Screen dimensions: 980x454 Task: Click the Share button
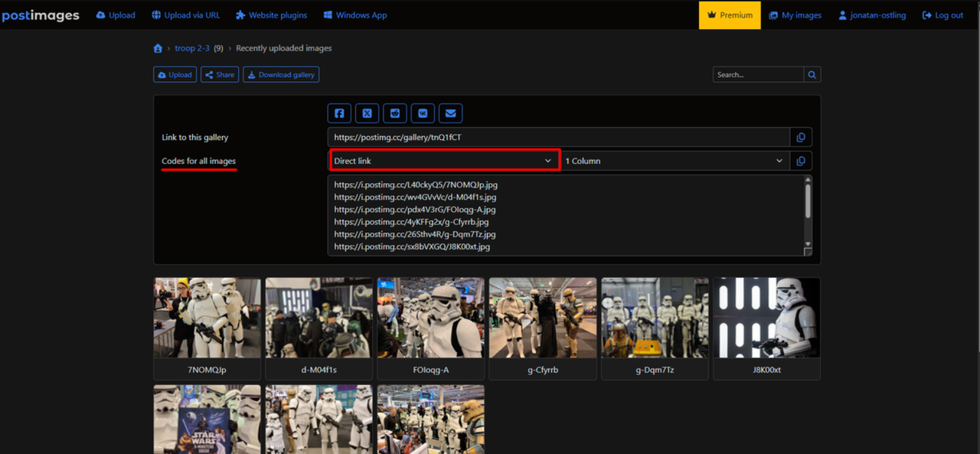tap(220, 74)
